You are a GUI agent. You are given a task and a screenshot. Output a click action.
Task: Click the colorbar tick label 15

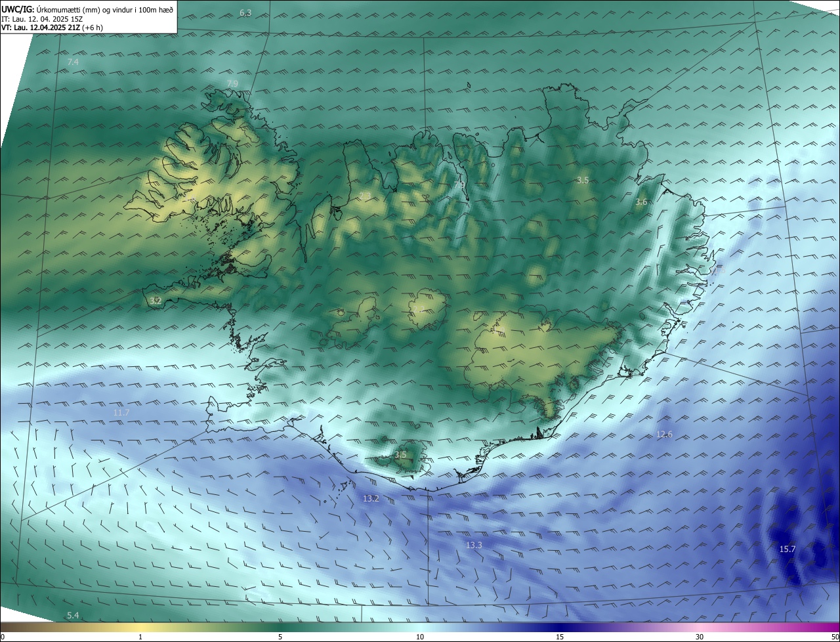coord(560,637)
